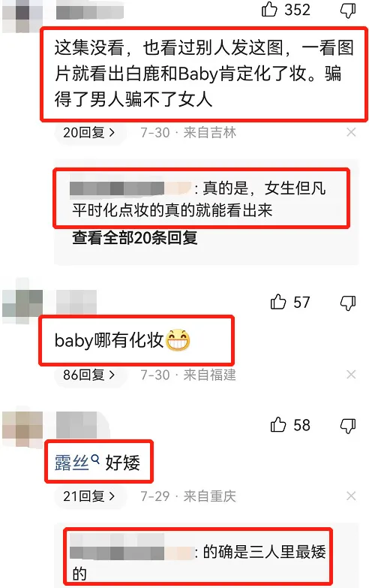Like the 'baby哪有化妆' comment
This screenshot has height=588, width=369.
click(x=278, y=302)
